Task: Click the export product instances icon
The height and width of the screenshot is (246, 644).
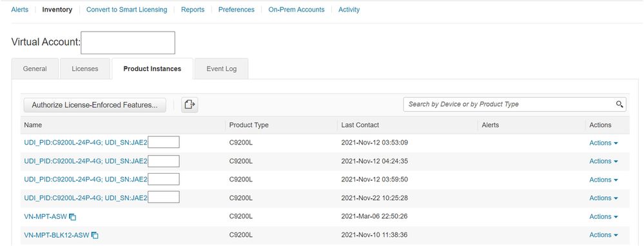Action: tap(190, 105)
